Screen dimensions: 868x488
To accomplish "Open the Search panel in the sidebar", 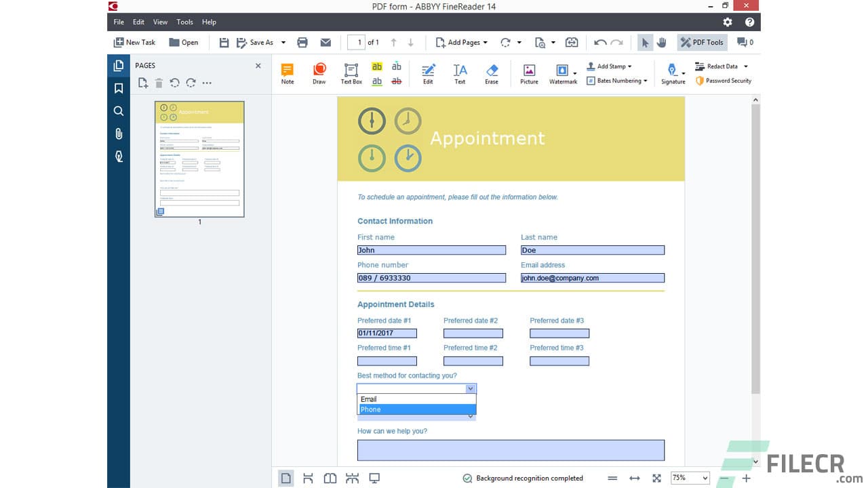I will (x=118, y=110).
